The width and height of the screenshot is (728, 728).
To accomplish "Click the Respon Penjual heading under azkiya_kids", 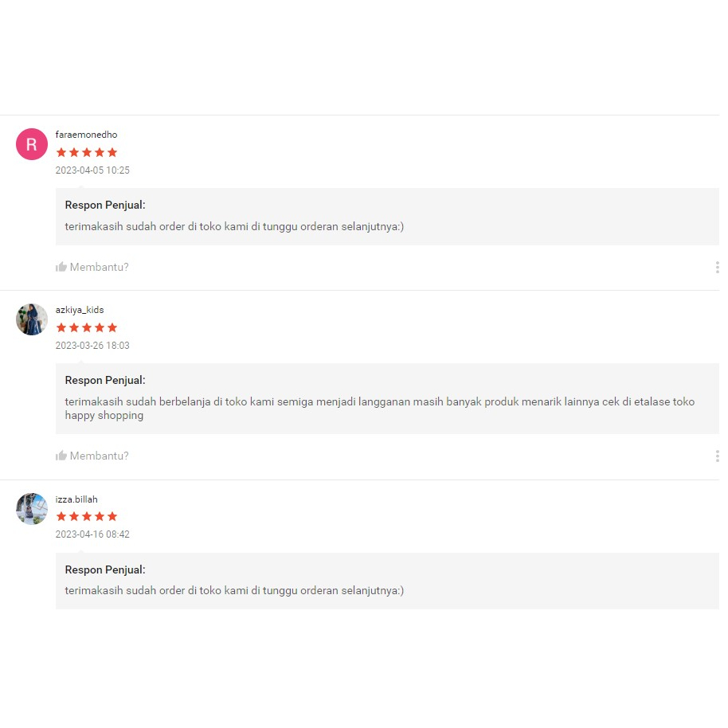I will [x=105, y=380].
